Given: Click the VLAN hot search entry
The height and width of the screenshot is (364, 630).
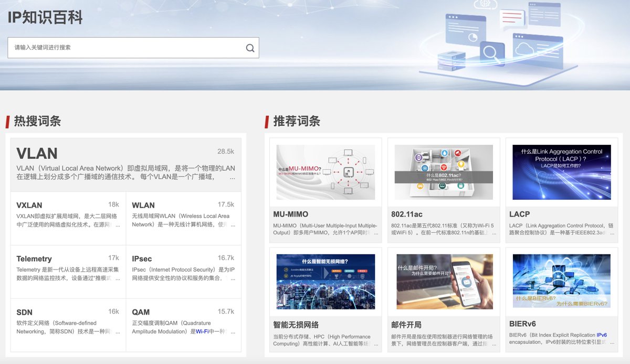Looking at the screenshot, I should 125,164.
